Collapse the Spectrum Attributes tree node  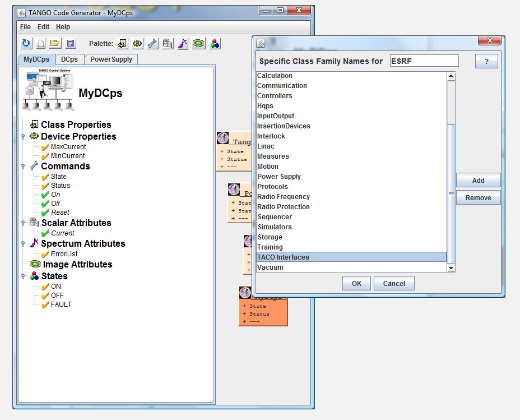tap(23, 243)
